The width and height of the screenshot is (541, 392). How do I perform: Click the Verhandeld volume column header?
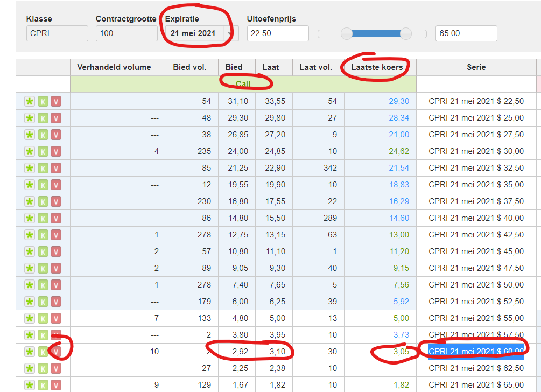pyautogui.click(x=114, y=67)
